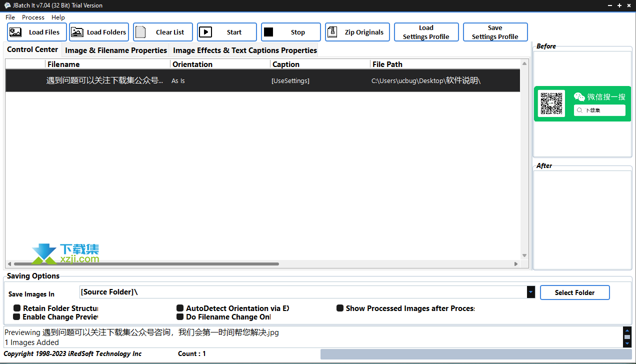The image size is (636, 364).
Task: Click the blank page icon on Clear List
Action: pos(141,32)
